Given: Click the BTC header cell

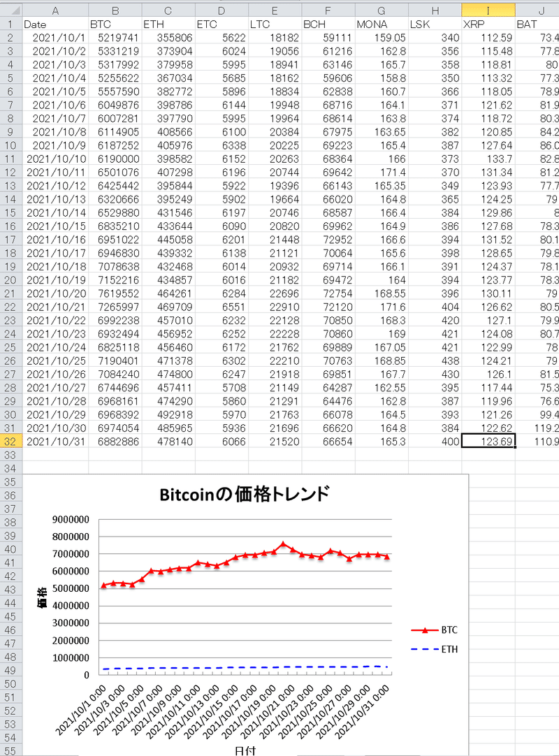Looking at the screenshot, I should point(115,24).
